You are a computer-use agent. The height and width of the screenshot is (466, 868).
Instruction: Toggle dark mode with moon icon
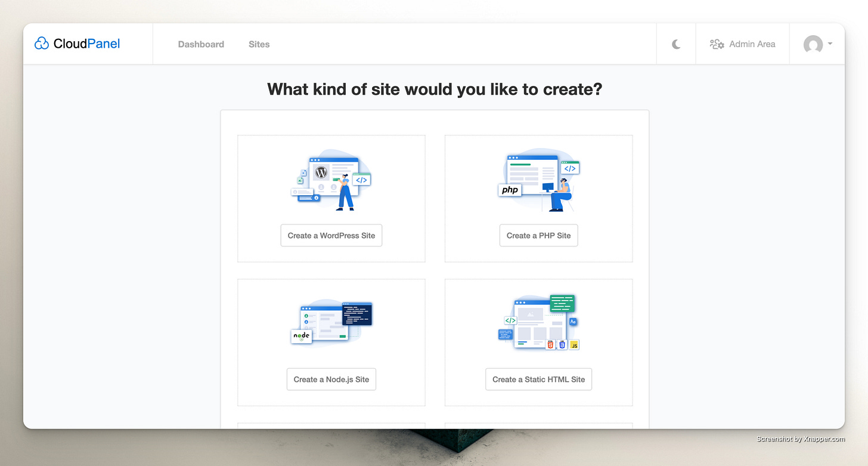tap(676, 44)
